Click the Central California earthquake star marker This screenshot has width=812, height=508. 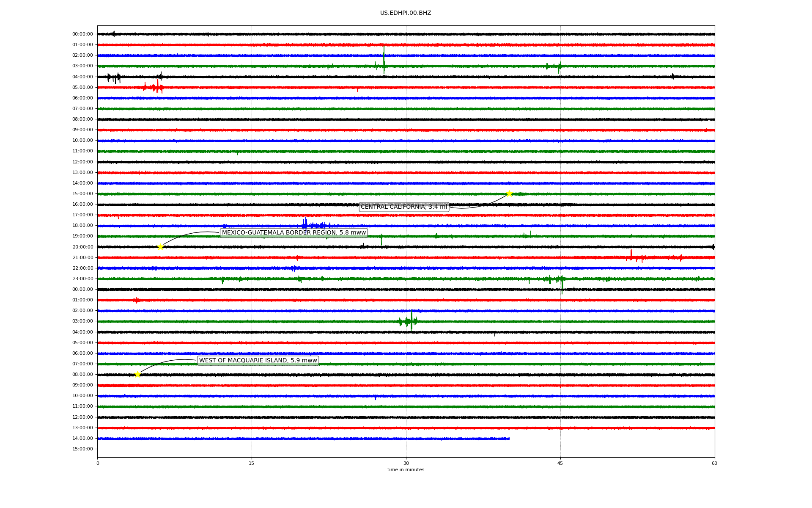tap(509, 193)
